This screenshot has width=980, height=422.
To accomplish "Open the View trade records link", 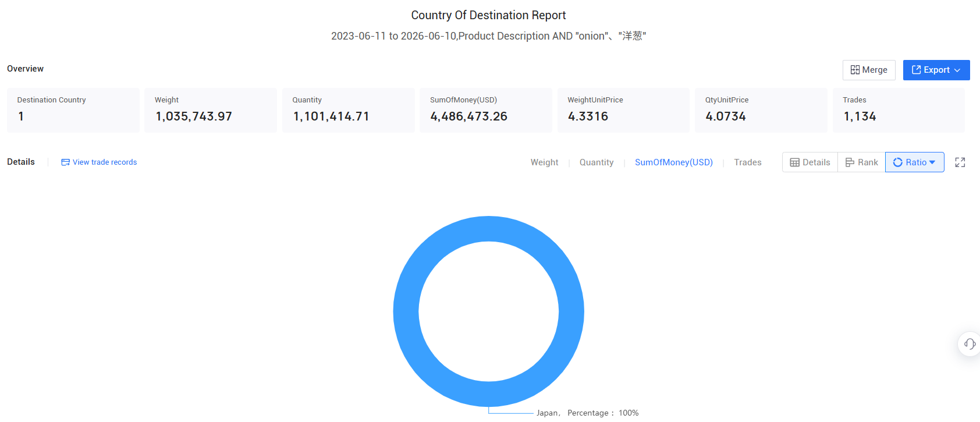I will click(99, 162).
